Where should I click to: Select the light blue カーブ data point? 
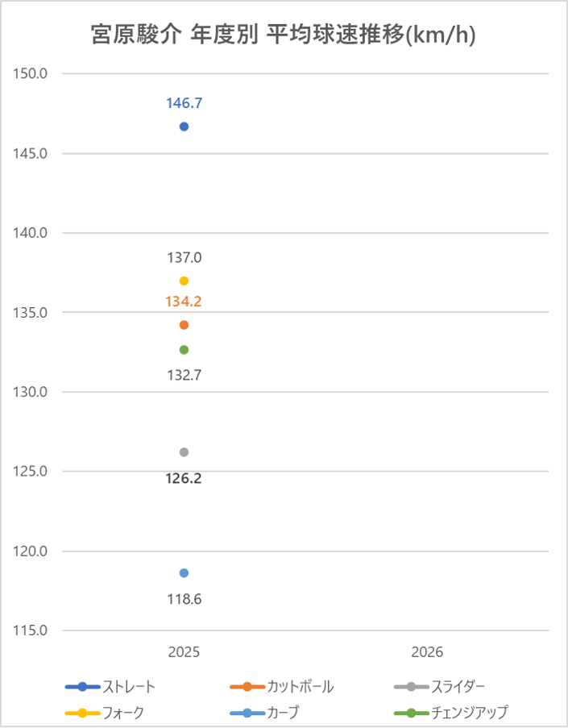click(184, 573)
